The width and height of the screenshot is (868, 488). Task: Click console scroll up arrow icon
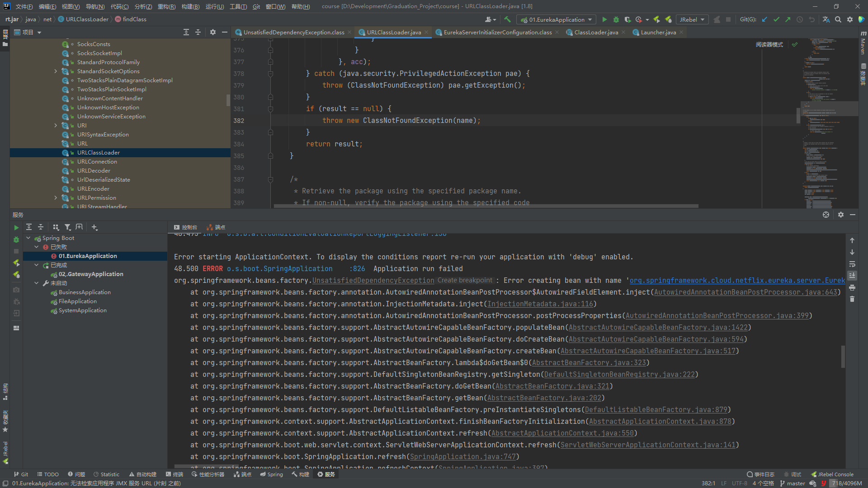click(852, 240)
